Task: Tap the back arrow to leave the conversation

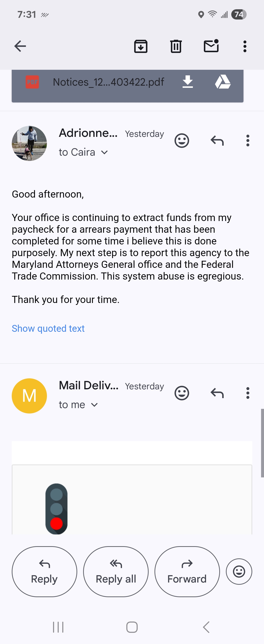Action: 20,46
